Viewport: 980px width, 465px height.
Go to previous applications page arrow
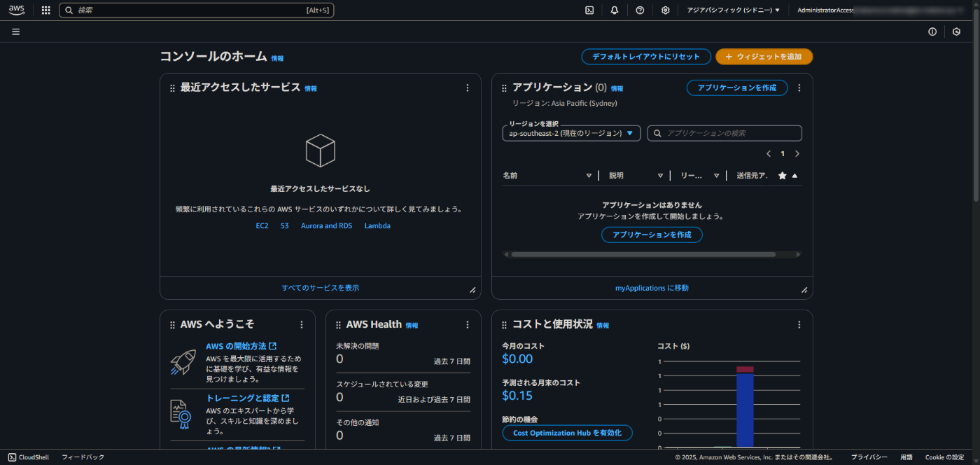[x=769, y=154]
